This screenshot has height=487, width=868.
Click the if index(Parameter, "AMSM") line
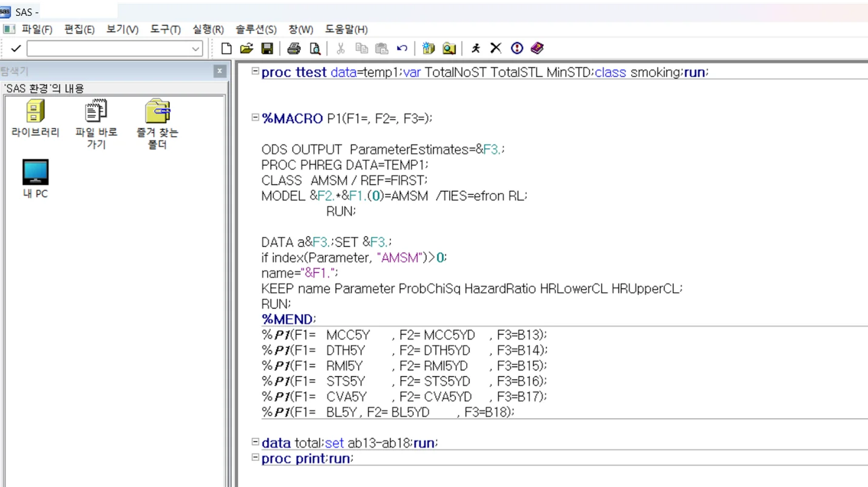[x=354, y=257]
